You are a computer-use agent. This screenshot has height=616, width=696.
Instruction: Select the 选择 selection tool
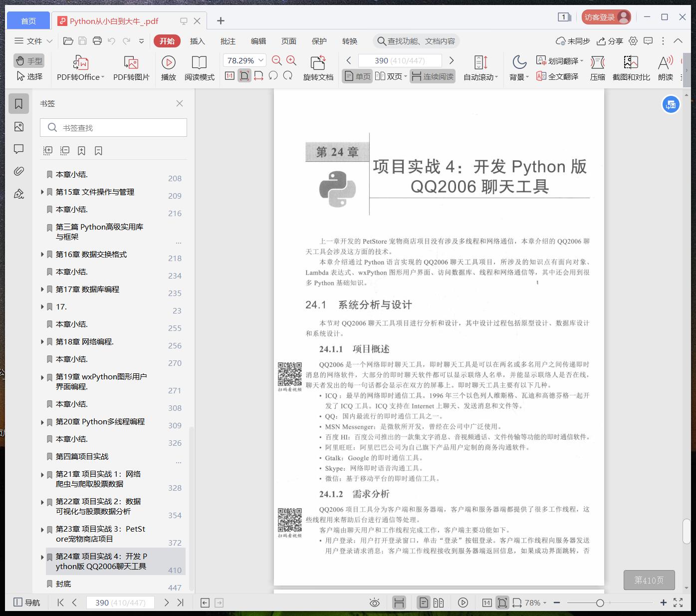coord(29,76)
